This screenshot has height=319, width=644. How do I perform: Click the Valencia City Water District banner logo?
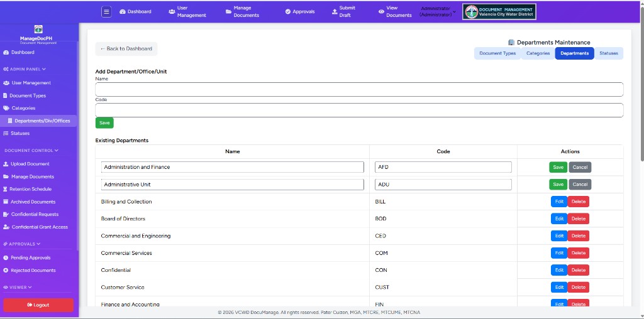tap(499, 12)
